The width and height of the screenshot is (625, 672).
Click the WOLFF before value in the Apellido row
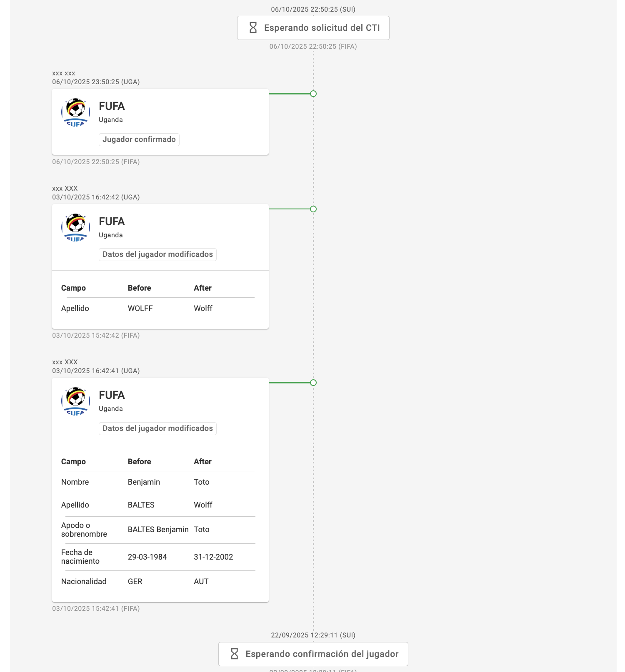pos(140,309)
